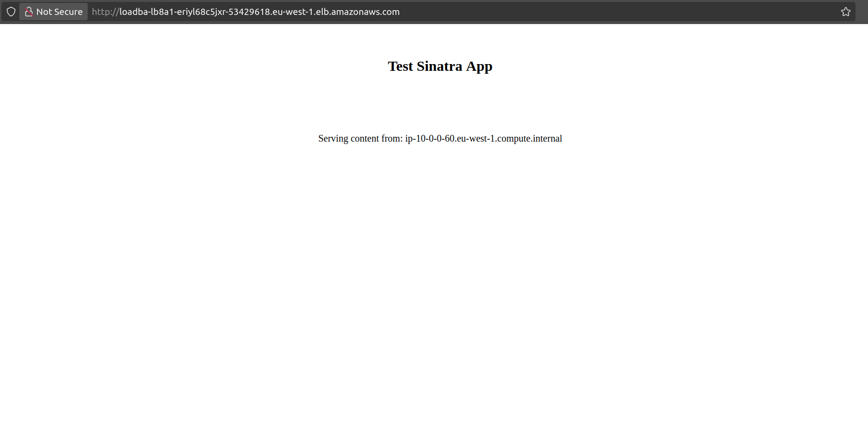Viewport: 868px width, 435px height.
Task: Click the load balancer URL in address bar
Action: (x=246, y=12)
